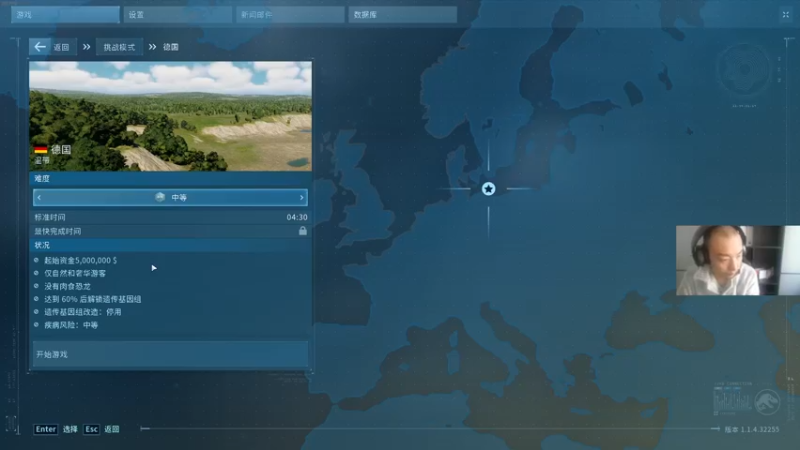Click the star marker on the map

click(488, 189)
